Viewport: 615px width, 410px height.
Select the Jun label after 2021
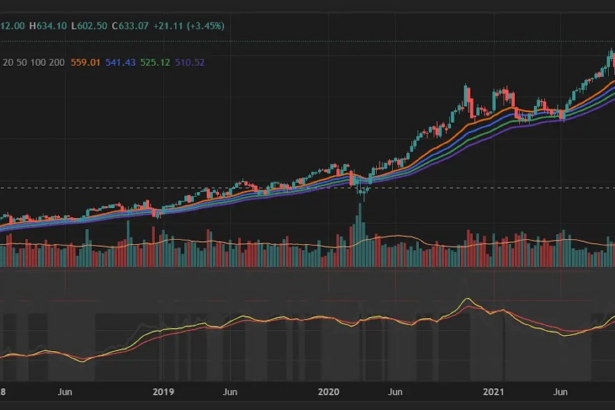click(560, 392)
